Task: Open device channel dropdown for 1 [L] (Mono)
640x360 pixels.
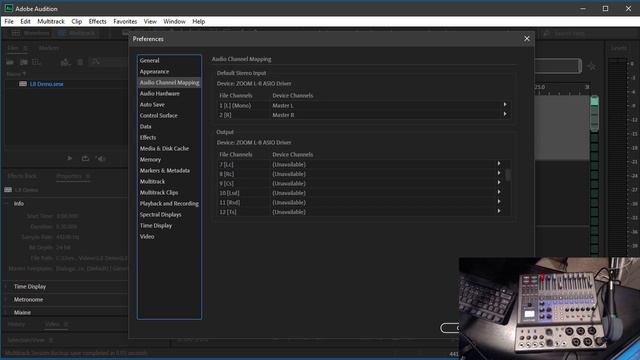Action: click(505, 105)
